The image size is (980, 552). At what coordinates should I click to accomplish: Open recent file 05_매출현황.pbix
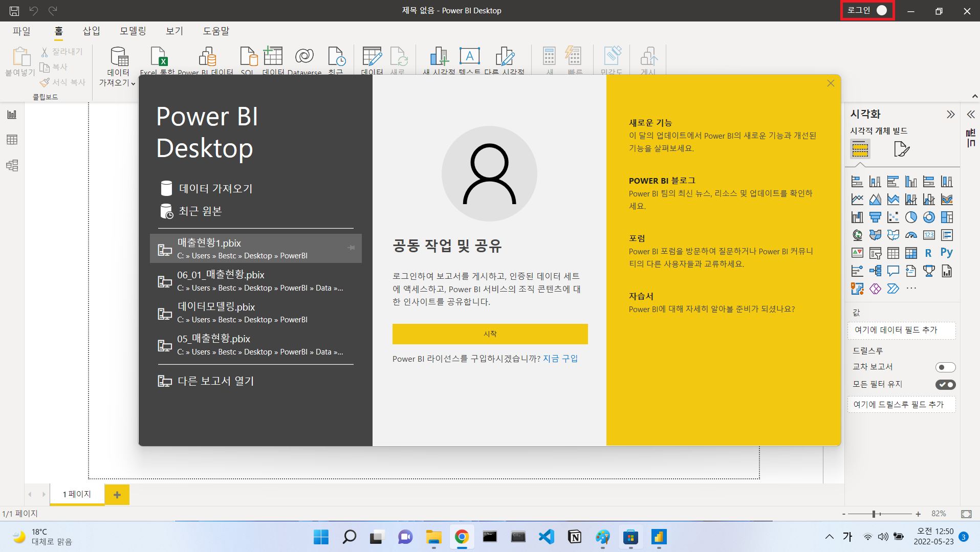[x=256, y=345]
